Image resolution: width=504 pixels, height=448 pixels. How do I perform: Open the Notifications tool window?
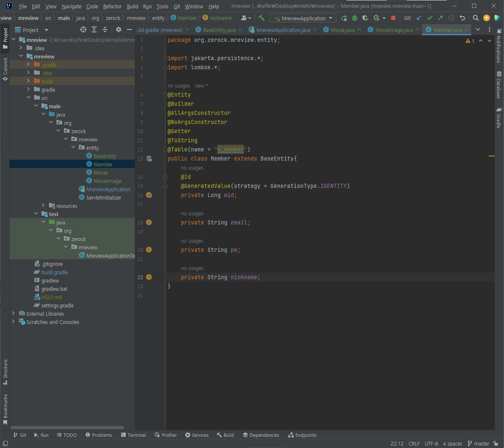pos(499,46)
